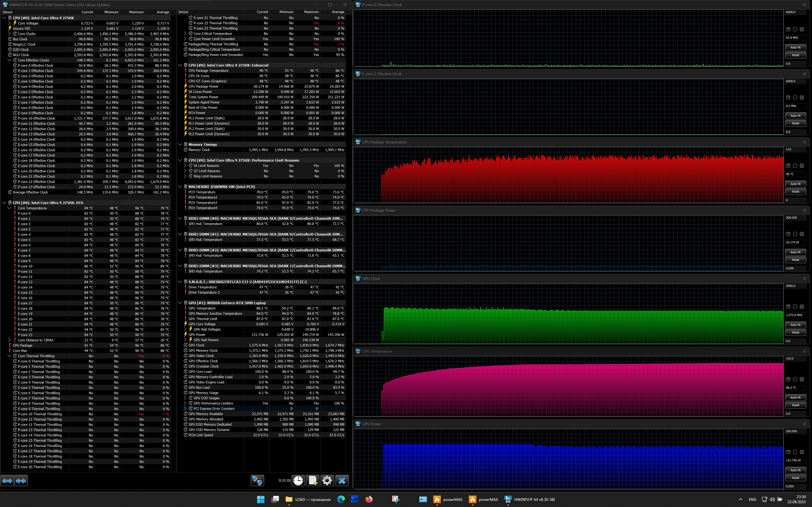Click Firefox icon in the taskbar
The image size is (812, 507).
point(369,499)
